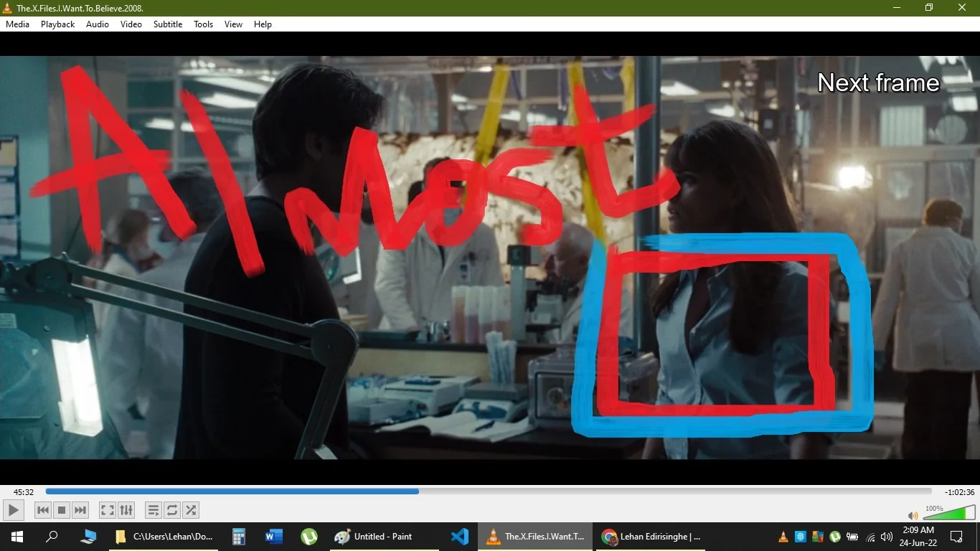
Task: Open Wi-Fi network tray icon
Action: pos(870,537)
